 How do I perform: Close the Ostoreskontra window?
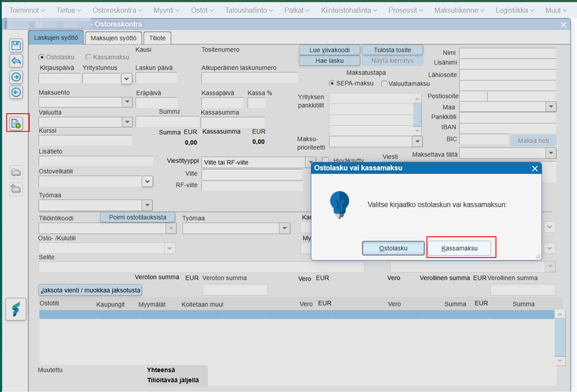coord(563,25)
